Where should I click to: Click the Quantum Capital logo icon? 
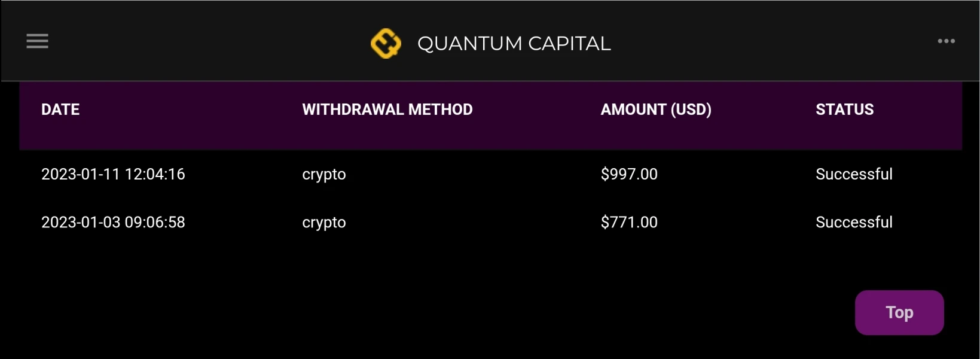tap(386, 43)
